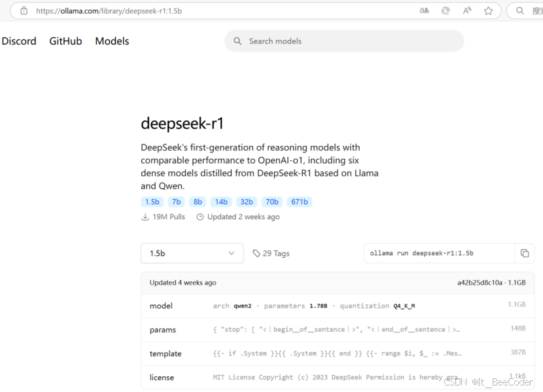Image resolution: width=543 pixels, height=392 pixels.
Task: Select the 671b size tag
Action: pos(300,202)
